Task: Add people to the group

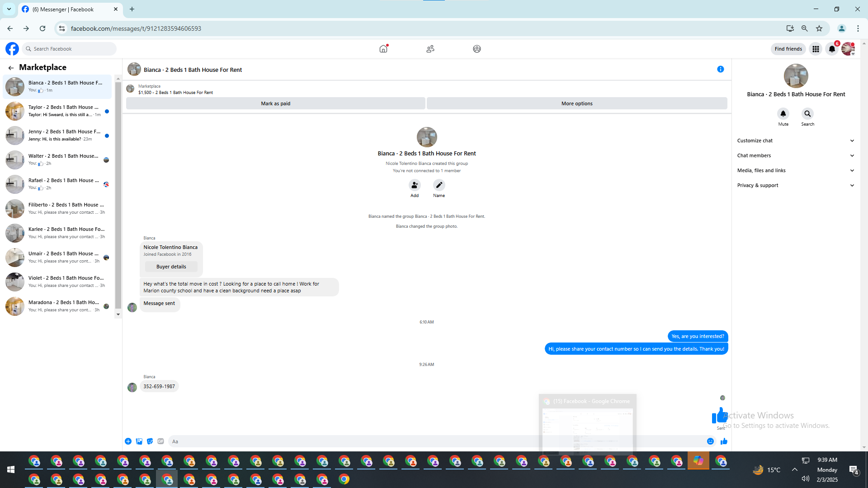Action: [x=415, y=185]
